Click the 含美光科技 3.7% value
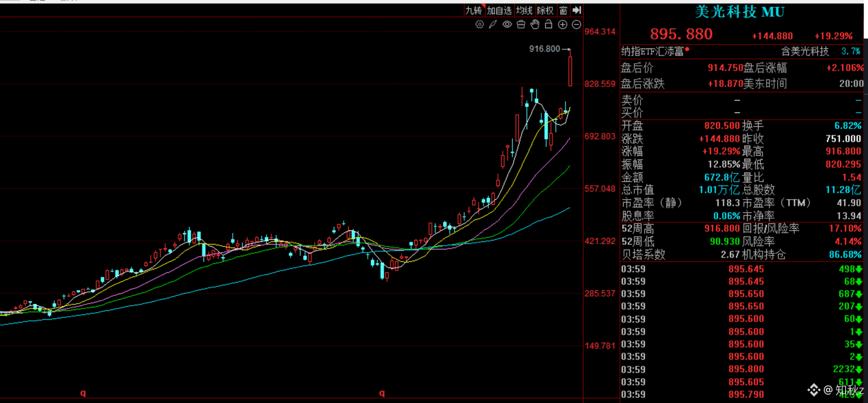The height and width of the screenshot is (403, 868). [x=851, y=51]
